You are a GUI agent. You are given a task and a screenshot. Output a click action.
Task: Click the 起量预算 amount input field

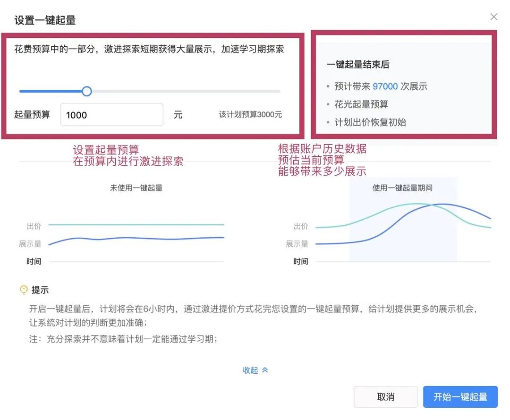pyautogui.click(x=111, y=114)
